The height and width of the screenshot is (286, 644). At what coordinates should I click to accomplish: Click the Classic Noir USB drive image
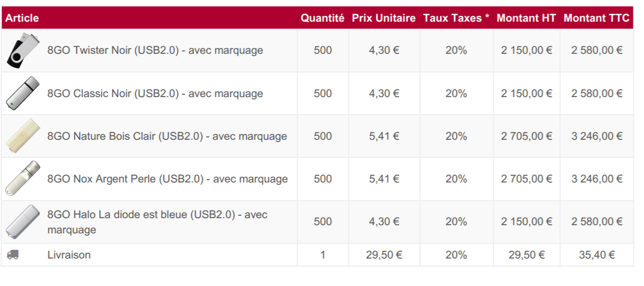pos(23,94)
